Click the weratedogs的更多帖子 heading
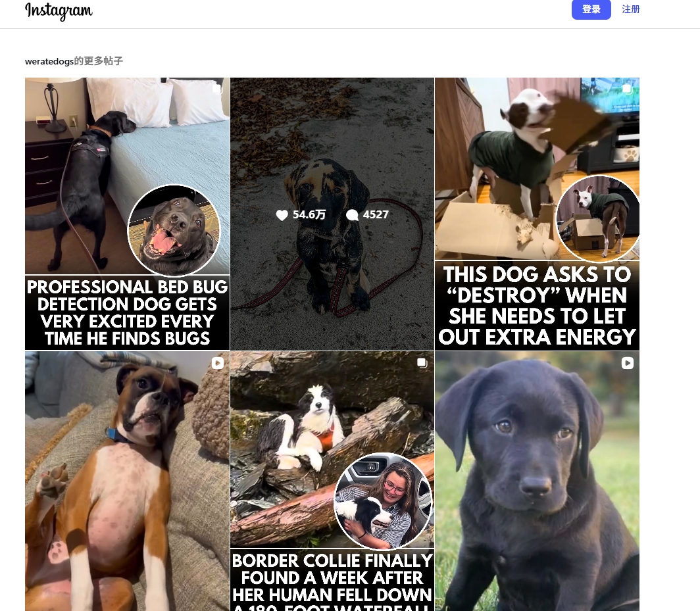 [x=74, y=61]
